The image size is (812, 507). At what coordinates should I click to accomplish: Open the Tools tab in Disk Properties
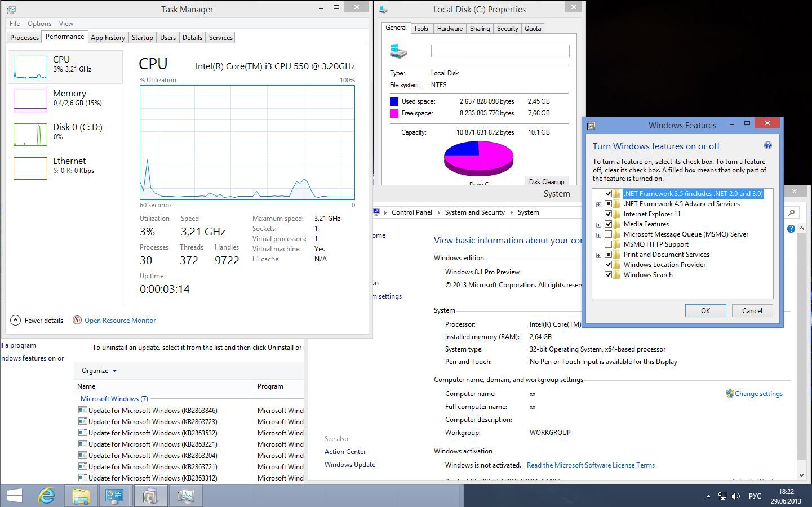421,29
